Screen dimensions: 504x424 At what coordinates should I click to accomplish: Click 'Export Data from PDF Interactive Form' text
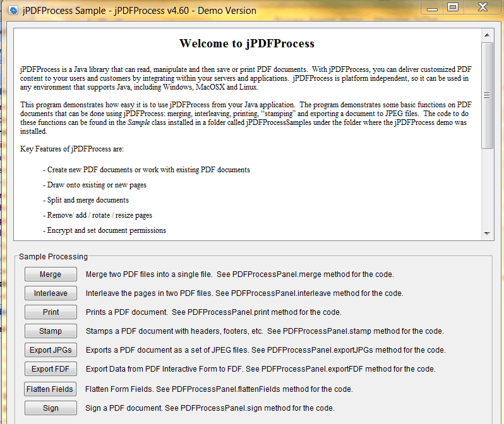click(261, 368)
